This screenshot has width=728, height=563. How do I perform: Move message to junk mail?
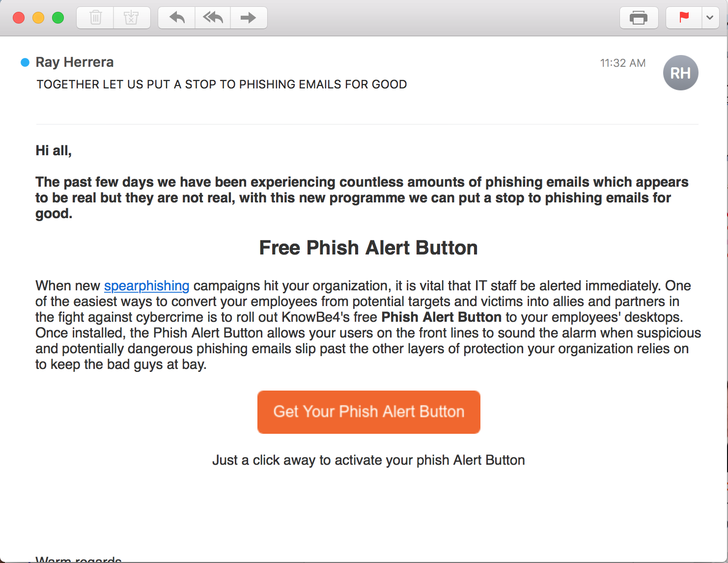pos(131,18)
